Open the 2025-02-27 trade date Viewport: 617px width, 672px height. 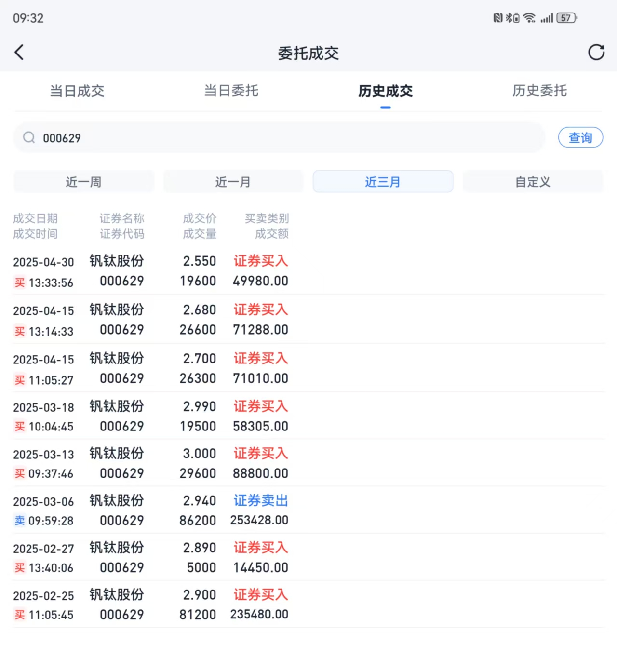pos(43,549)
